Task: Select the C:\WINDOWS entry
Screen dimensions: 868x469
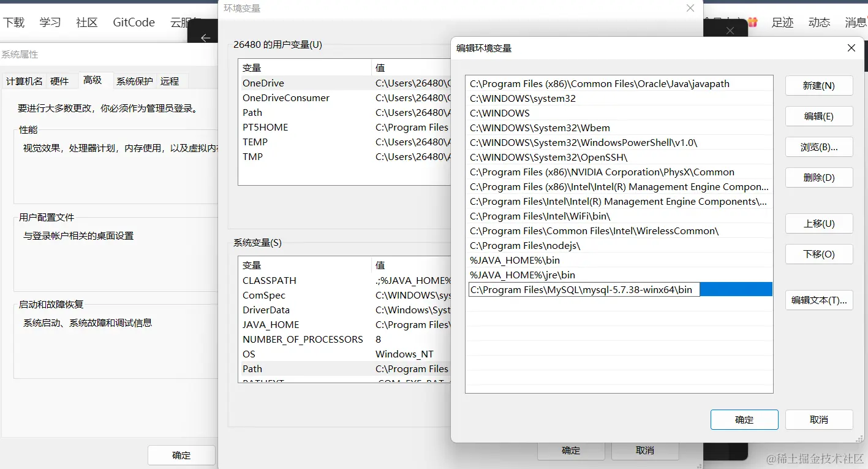Action: 619,113
